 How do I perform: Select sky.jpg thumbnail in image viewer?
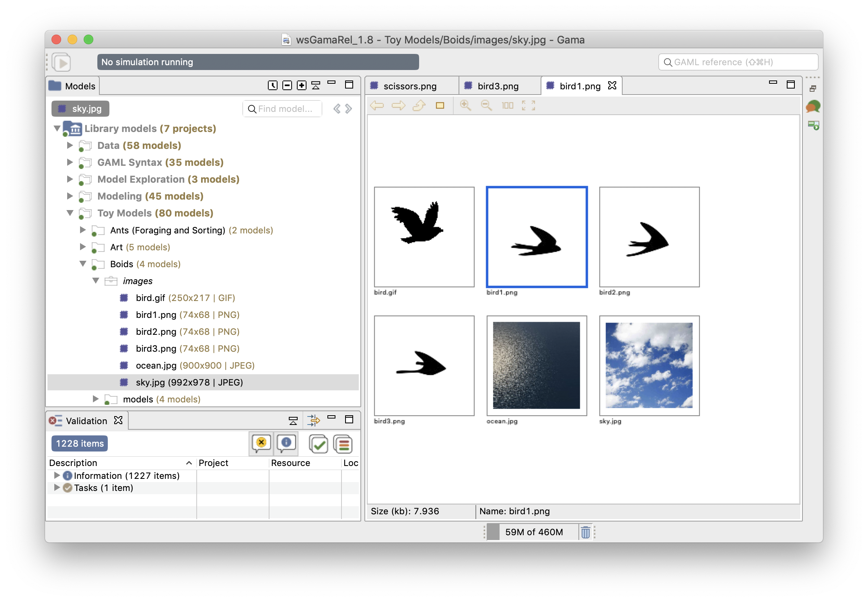pos(648,364)
